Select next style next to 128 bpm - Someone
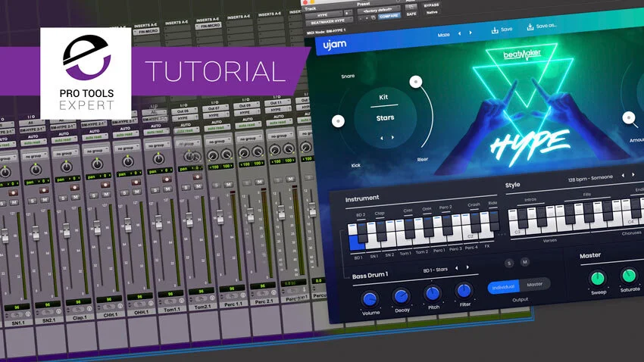This screenshot has width=644, height=362. tap(633, 175)
